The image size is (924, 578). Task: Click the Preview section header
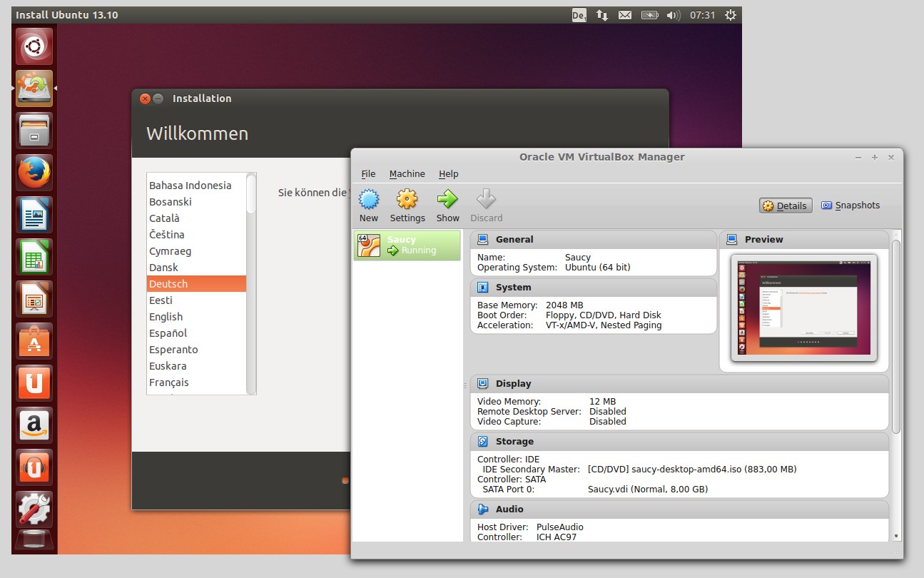click(804, 240)
